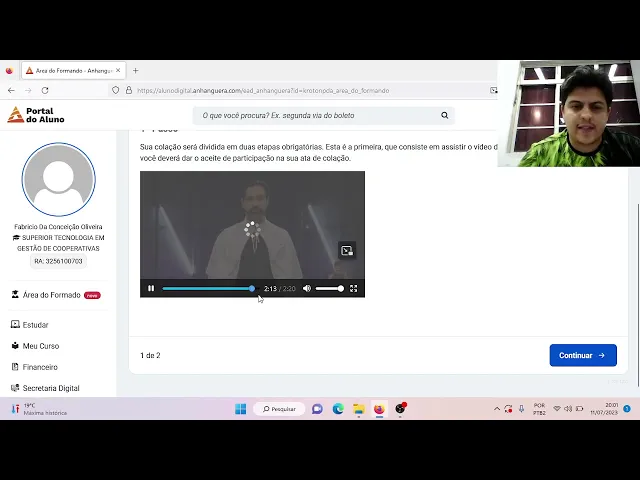Open the Portal do Aluno logo
Screen dimensions: 640x480
[36, 115]
